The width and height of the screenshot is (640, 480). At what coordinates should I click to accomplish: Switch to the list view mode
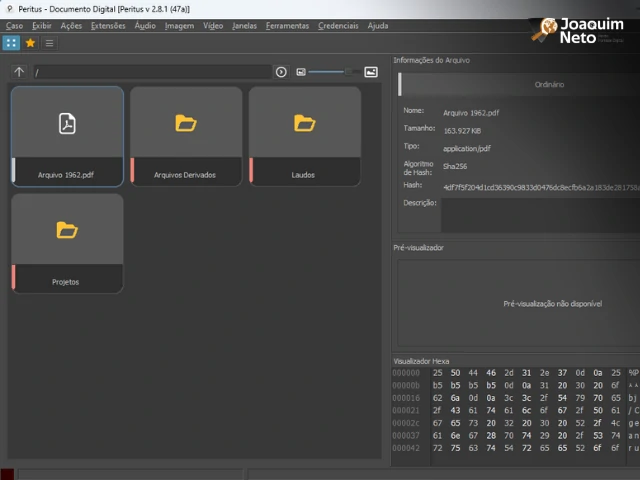pyautogui.click(x=49, y=43)
